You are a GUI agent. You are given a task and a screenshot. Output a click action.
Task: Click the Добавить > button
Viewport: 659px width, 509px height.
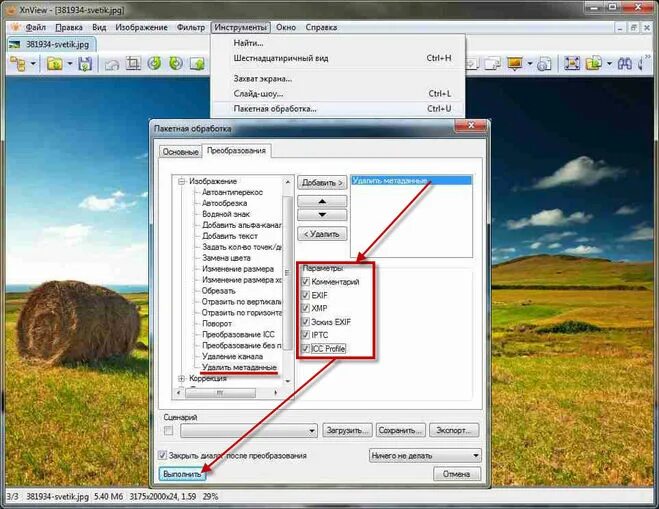322,183
